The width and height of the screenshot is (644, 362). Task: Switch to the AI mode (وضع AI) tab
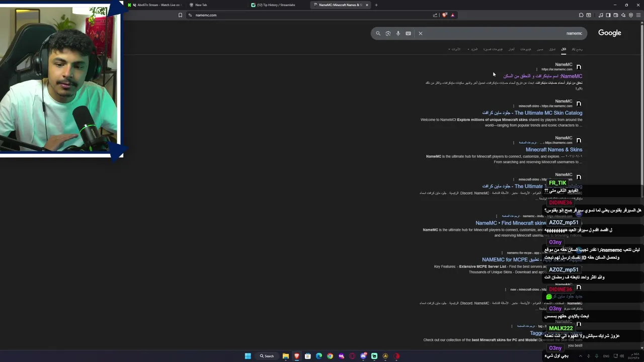click(x=577, y=49)
